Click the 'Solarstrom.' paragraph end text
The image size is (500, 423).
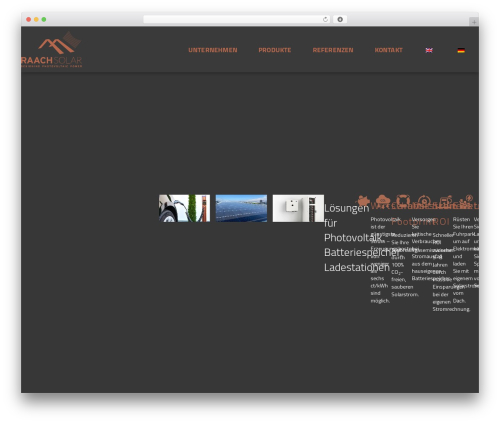coord(405,295)
